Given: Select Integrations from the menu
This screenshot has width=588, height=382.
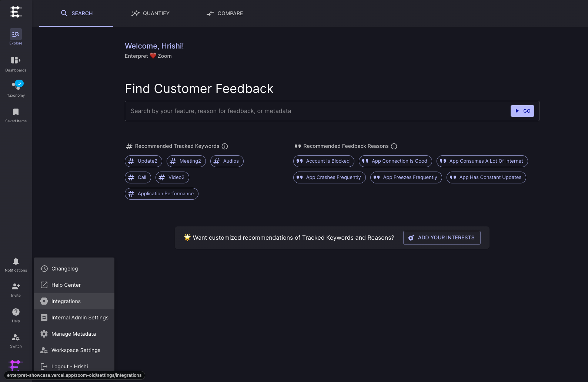Looking at the screenshot, I should click(74, 301).
